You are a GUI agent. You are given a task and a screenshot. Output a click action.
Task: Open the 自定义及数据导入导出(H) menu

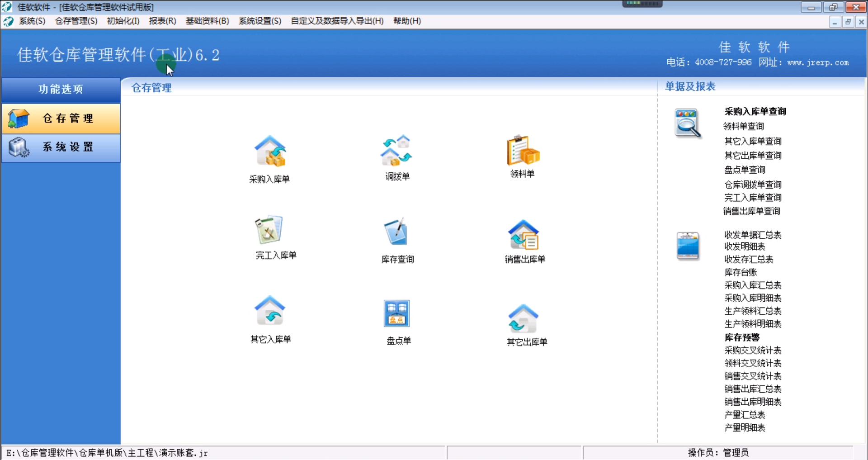tap(337, 21)
